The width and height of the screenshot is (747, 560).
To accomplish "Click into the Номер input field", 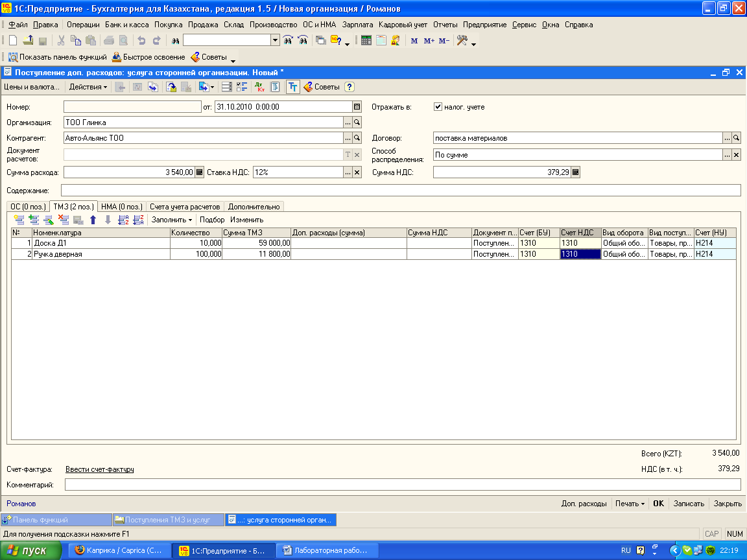I will click(132, 107).
